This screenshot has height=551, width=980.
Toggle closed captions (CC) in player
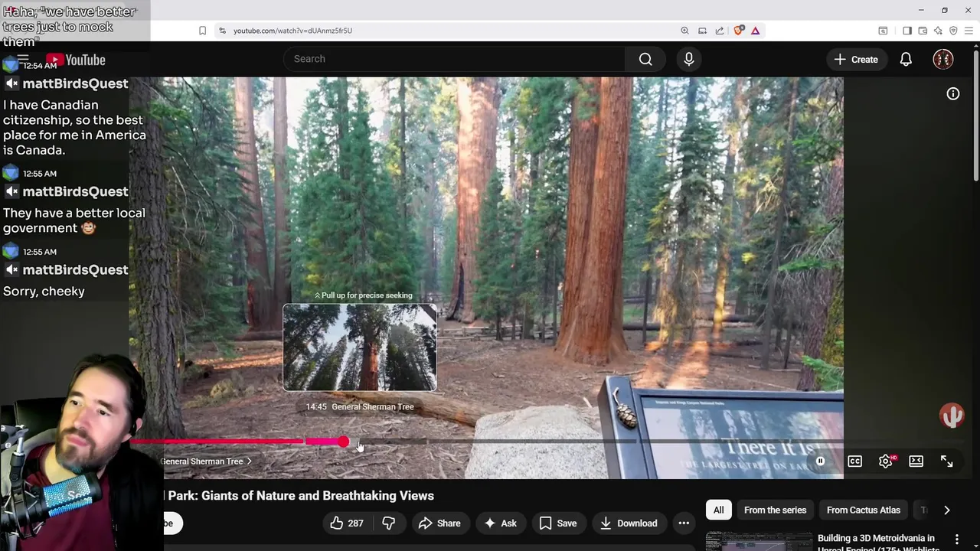point(854,461)
